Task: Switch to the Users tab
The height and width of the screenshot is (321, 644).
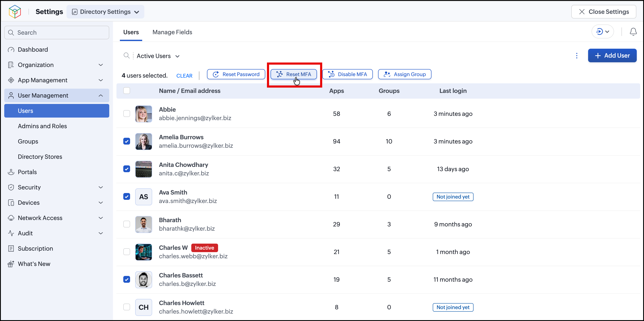Action: (x=131, y=32)
